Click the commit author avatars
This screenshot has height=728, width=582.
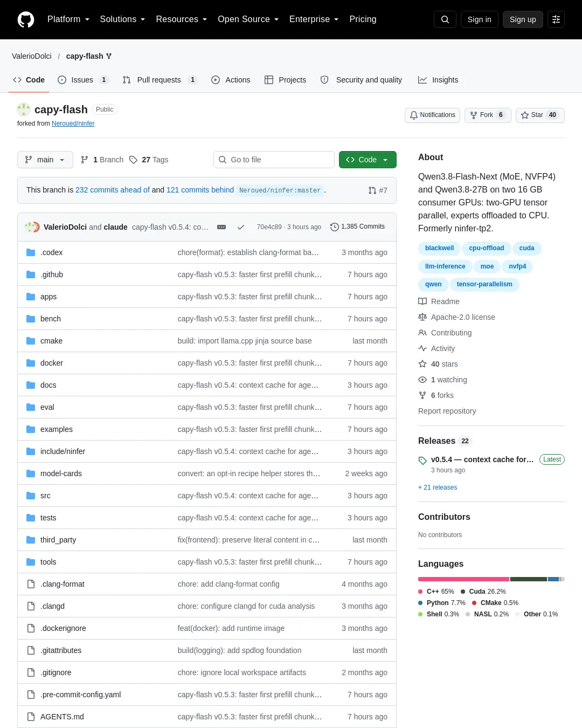coord(32,227)
